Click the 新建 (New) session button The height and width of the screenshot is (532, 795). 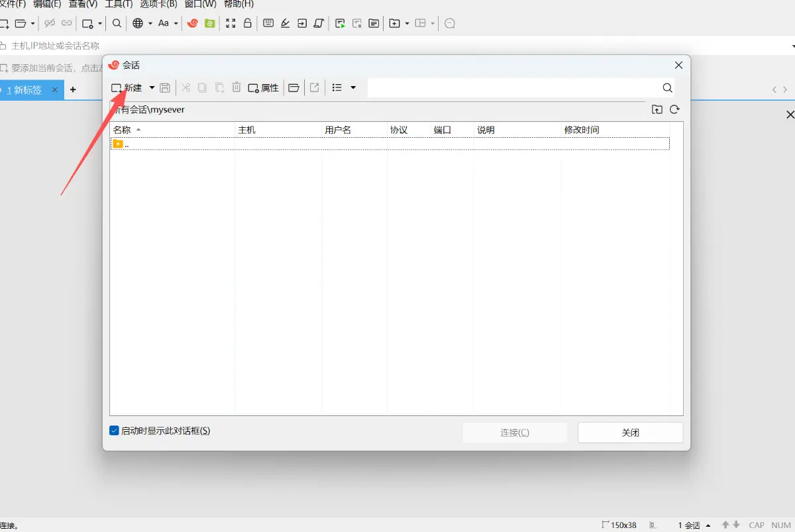(127, 87)
